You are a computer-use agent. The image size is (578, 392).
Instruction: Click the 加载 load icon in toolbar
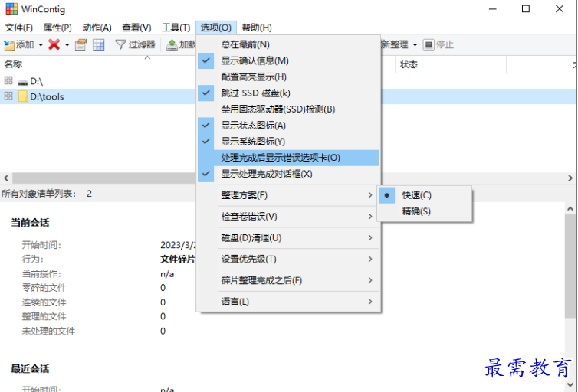(x=172, y=44)
